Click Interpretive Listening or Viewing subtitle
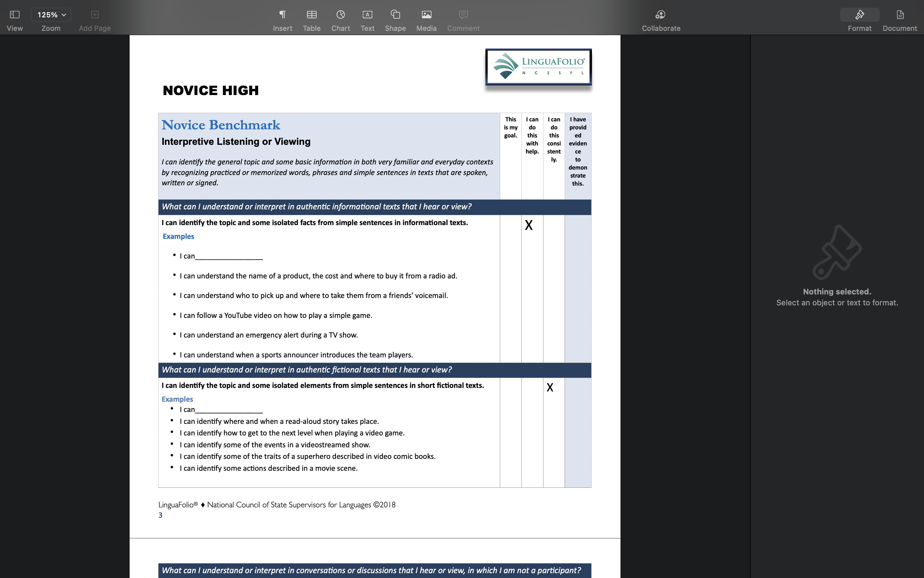924x578 pixels. click(x=236, y=141)
